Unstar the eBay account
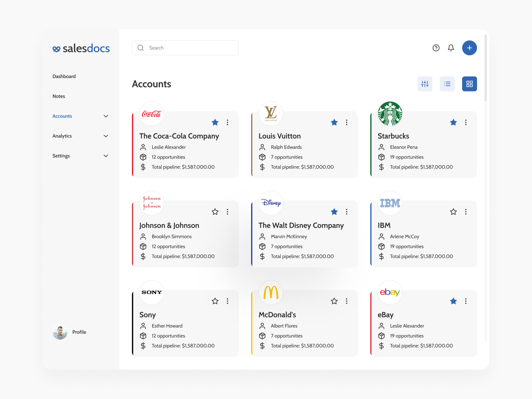Image resolution: width=532 pixels, height=399 pixels. 454,301
